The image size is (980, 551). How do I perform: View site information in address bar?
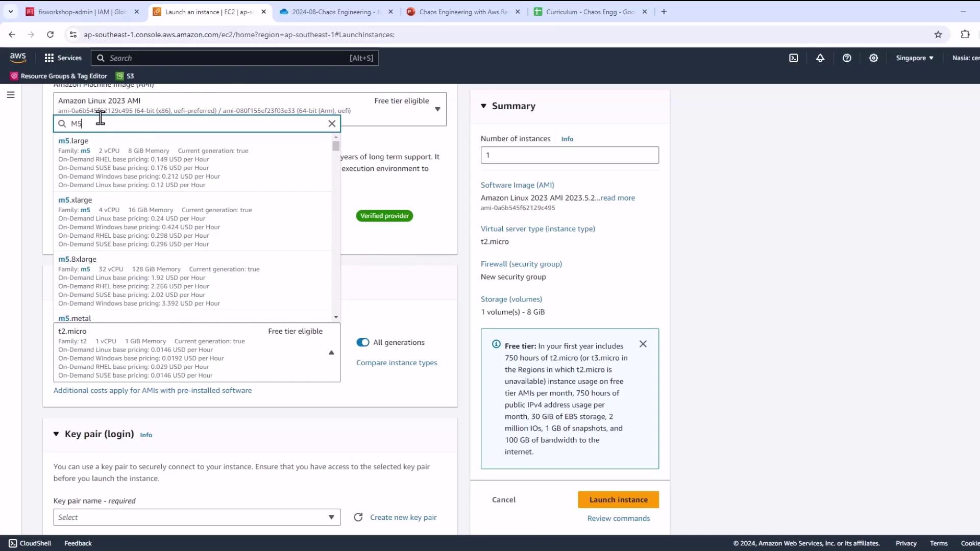pos(73,35)
